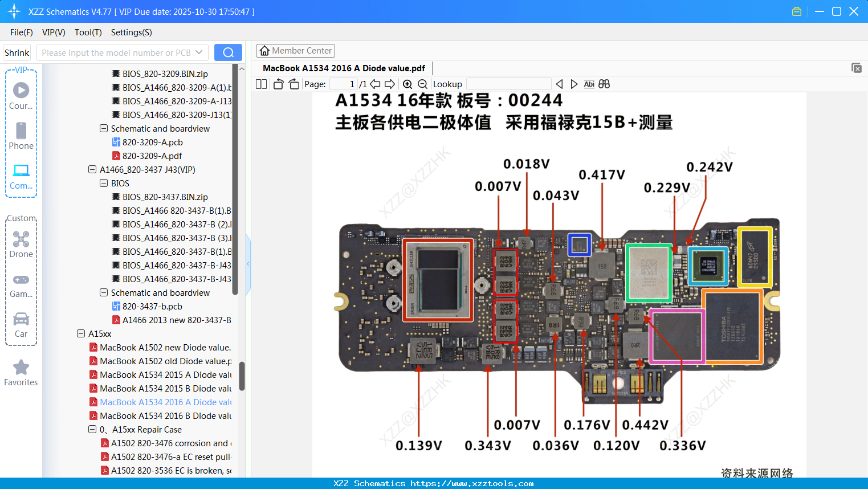Click the file tree scroll-up arrow
Image resolution: width=868 pixels, height=489 pixels.
[x=242, y=68]
